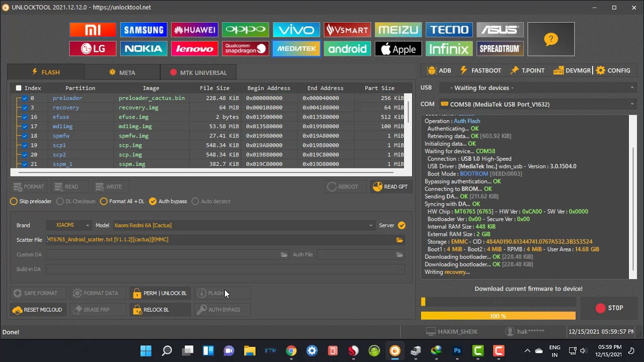Select the Infinix brand logo
Viewport: 644px width, 362px height.
449,49
